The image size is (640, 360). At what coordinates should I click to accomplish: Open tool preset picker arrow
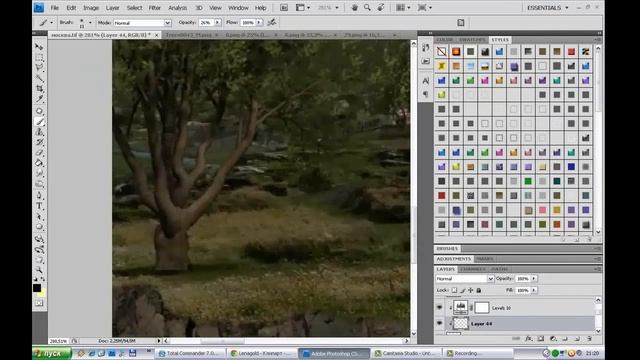pos(51,22)
